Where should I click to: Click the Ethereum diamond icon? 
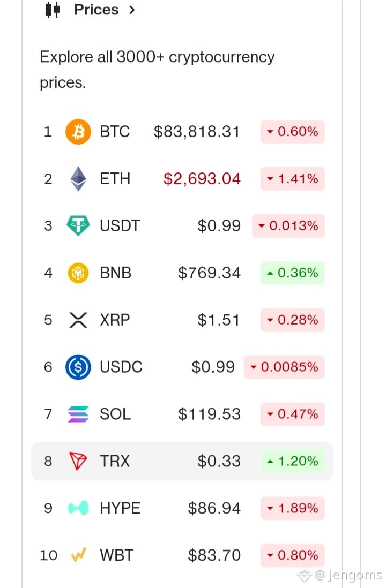tap(78, 179)
